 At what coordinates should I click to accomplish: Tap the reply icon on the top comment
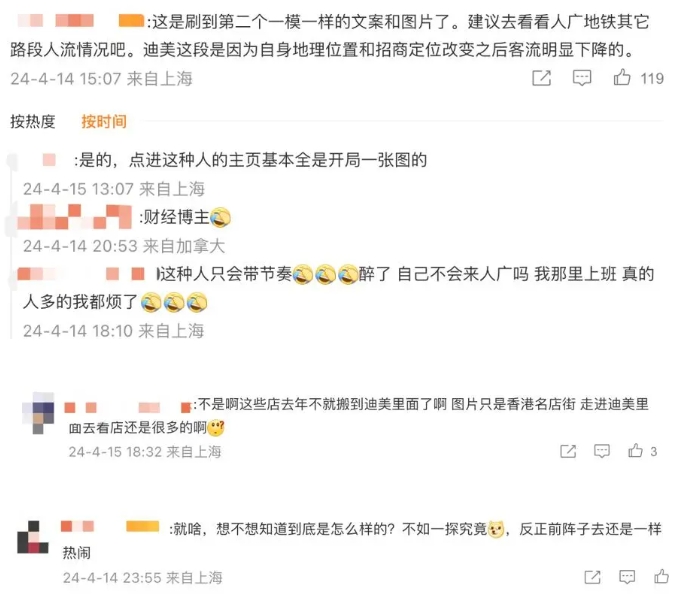pos(582,78)
